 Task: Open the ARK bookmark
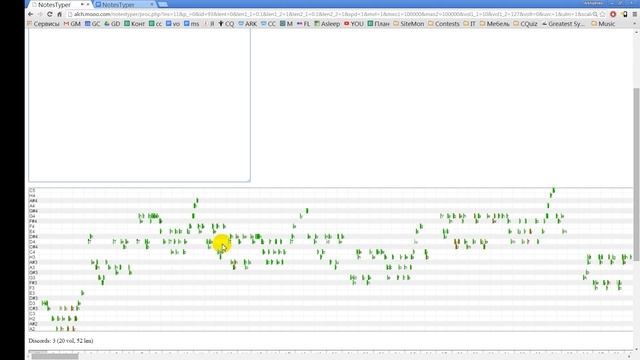pyautogui.click(x=248, y=24)
